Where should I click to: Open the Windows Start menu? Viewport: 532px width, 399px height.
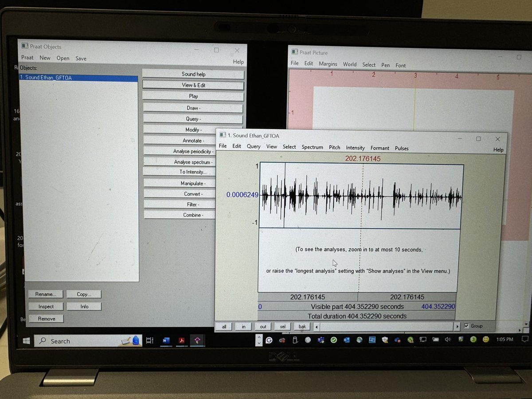point(26,340)
